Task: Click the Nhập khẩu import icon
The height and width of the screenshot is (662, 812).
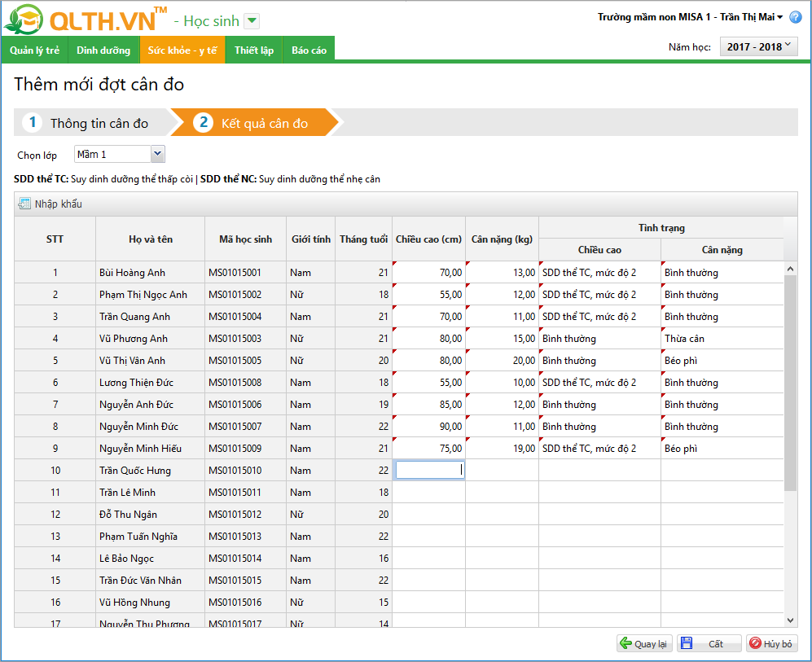Action: point(24,204)
